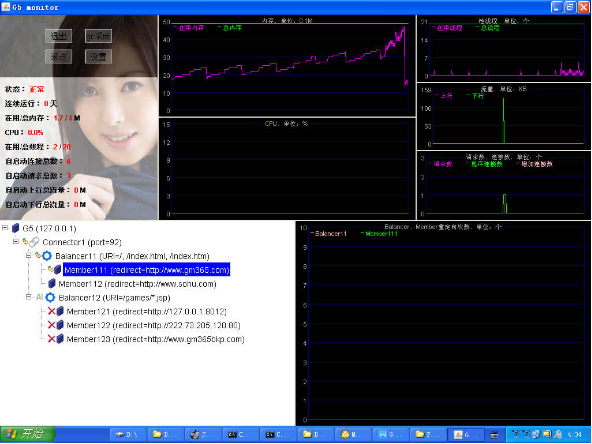Click the Member111 server icon
592x444 pixels.
tap(57, 270)
